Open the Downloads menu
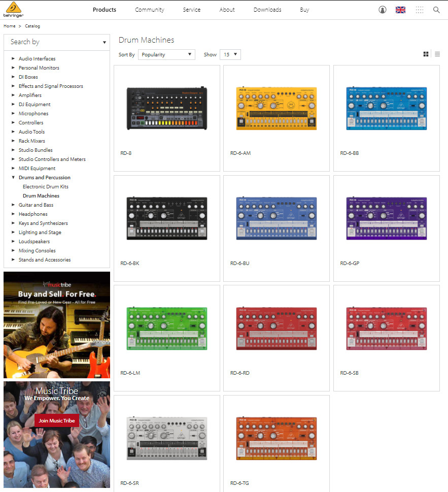The height and width of the screenshot is (492, 448). pyautogui.click(x=267, y=10)
